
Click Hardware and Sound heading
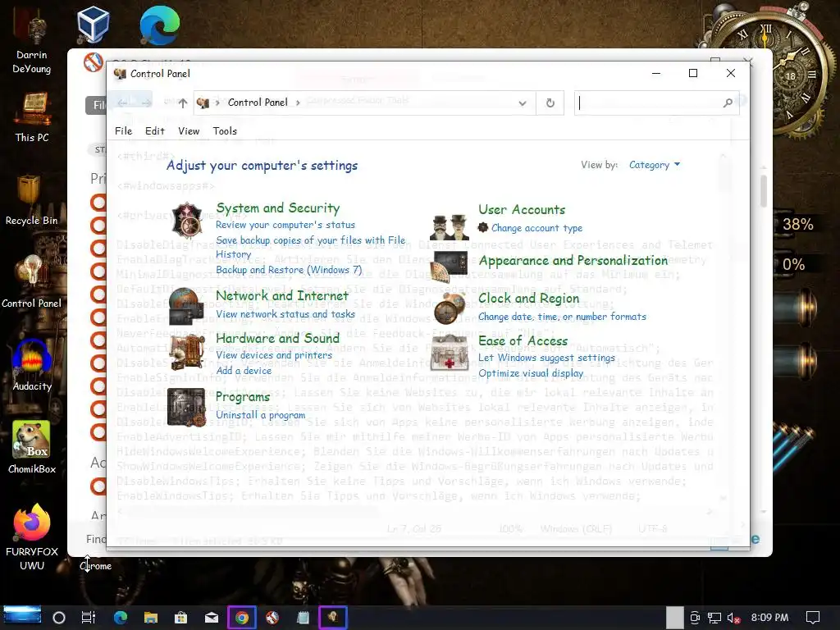click(x=277, y=338)
